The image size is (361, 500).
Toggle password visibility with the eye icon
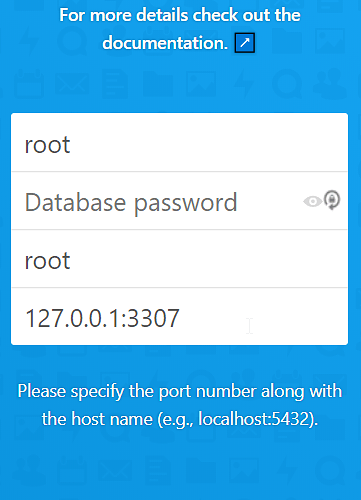click(x=313, y=201)
